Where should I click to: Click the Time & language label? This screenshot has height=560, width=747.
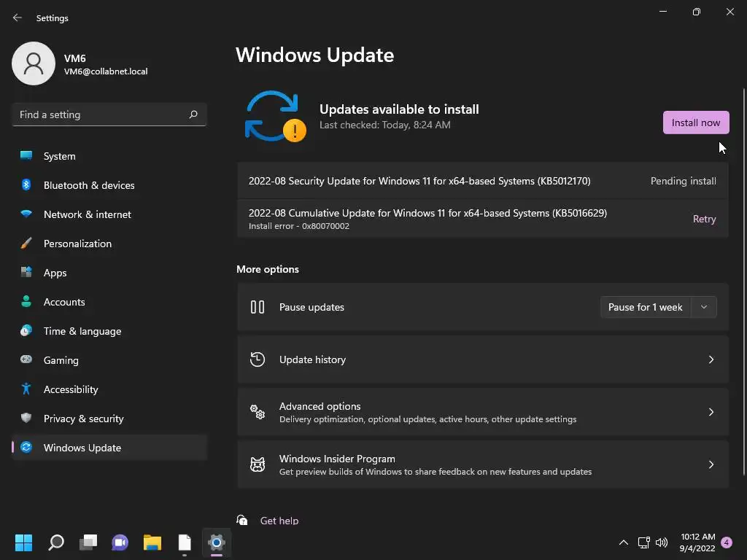coord(82,331)
